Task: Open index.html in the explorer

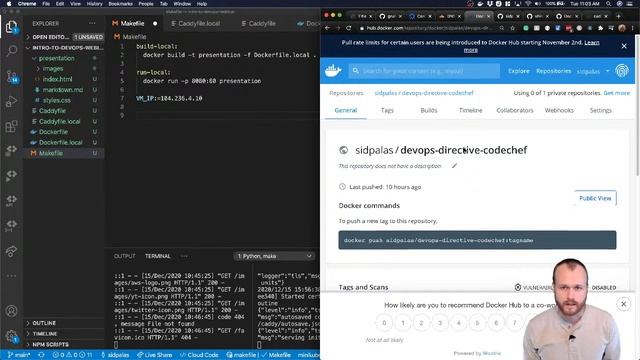Action: [57, 79]
